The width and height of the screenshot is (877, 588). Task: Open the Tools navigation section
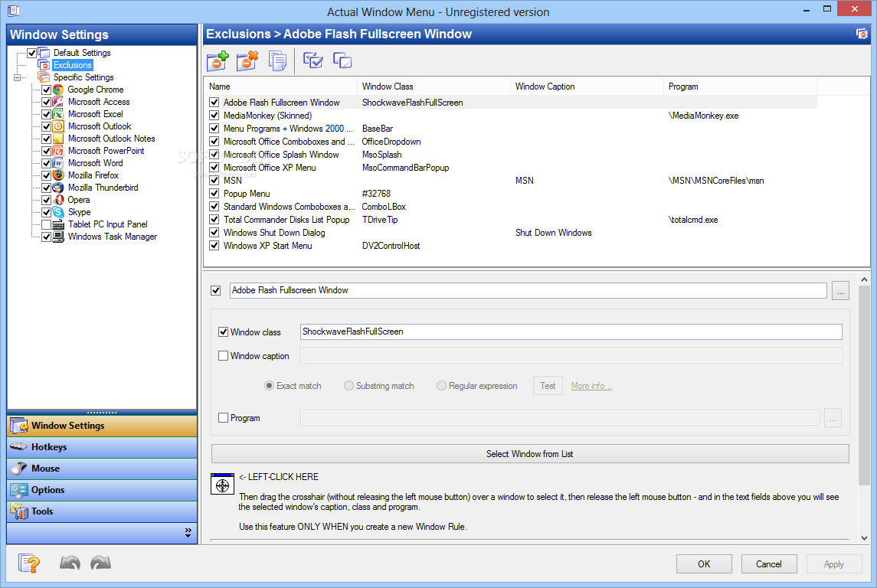click(102, 511)
